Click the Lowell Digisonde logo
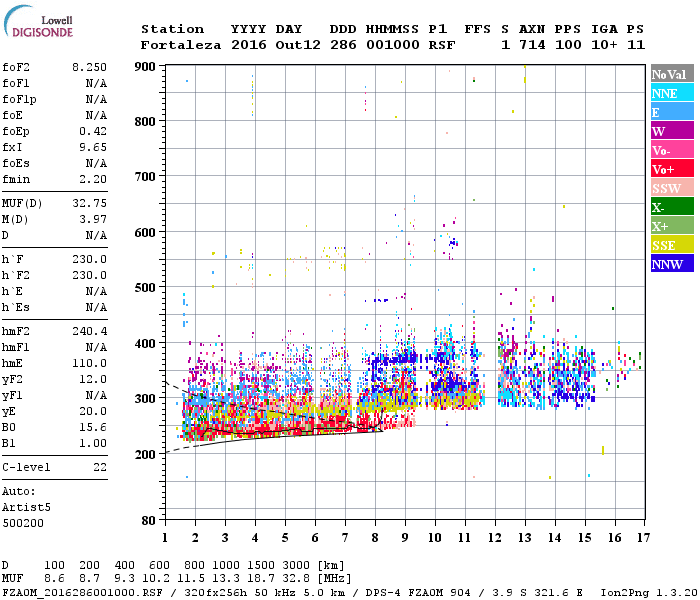This screenshot has width=700, height=600. pyautogui.click(x=38, y=21)
